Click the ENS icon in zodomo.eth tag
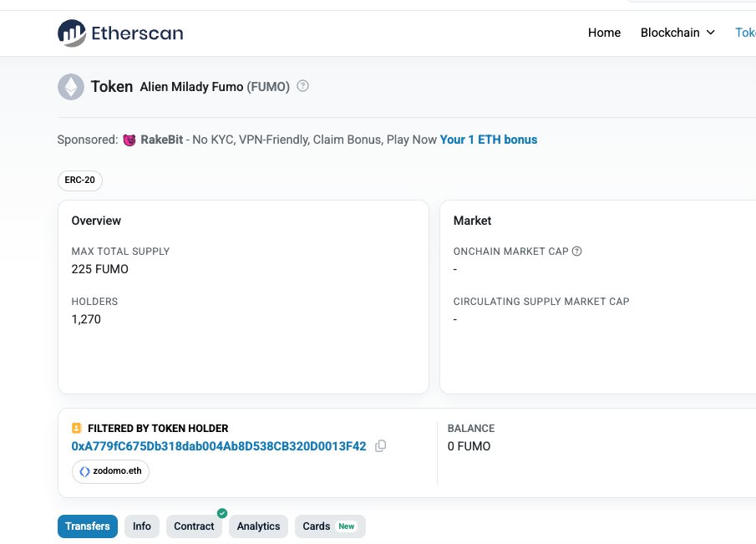Viewport: 756px width, 544px height. (84, 471)
